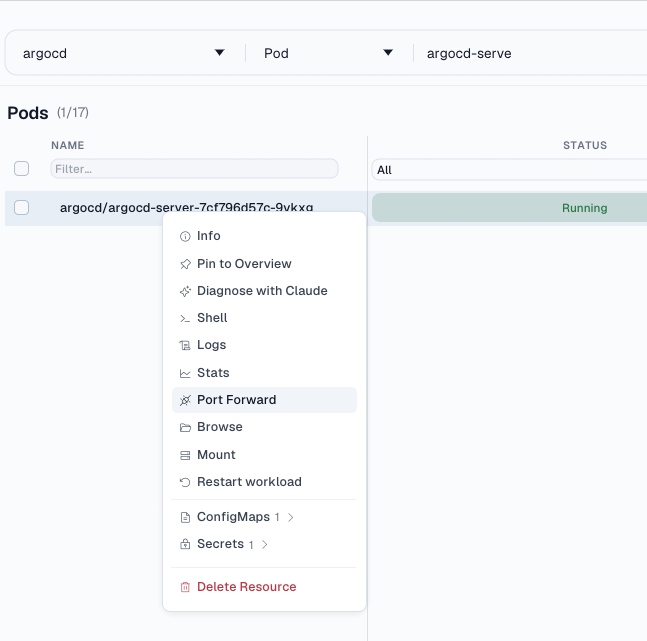Image resolution: width=647 pixels, height=641 pixels.
Task: Click the circular arrow icon for Restart workload
Action: (x=185, y=482)
